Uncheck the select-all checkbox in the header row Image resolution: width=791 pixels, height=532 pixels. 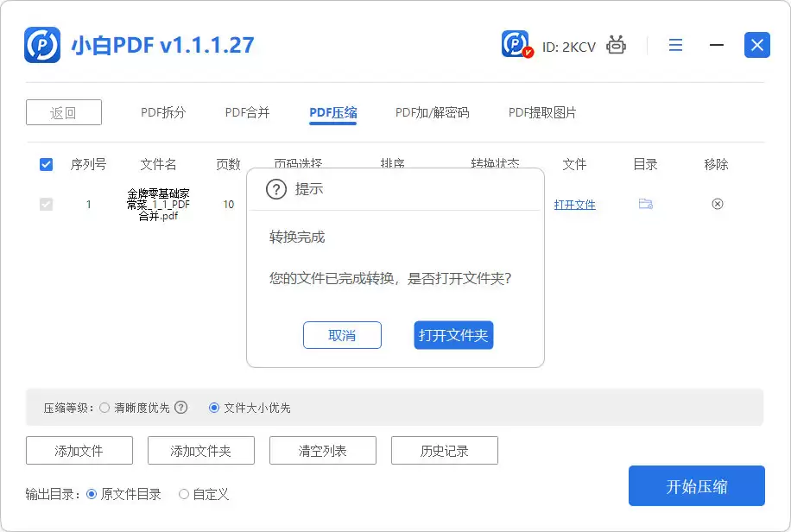46,164
